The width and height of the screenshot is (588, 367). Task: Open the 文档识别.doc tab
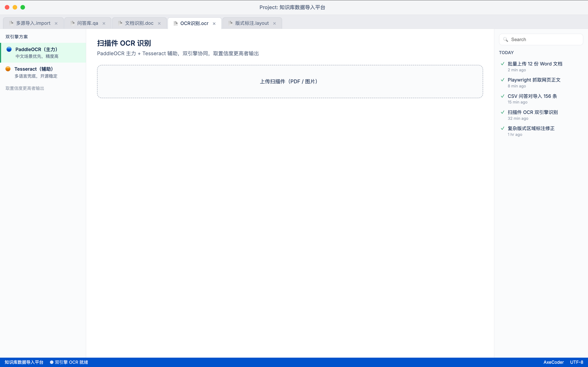(x=139, y=23)
